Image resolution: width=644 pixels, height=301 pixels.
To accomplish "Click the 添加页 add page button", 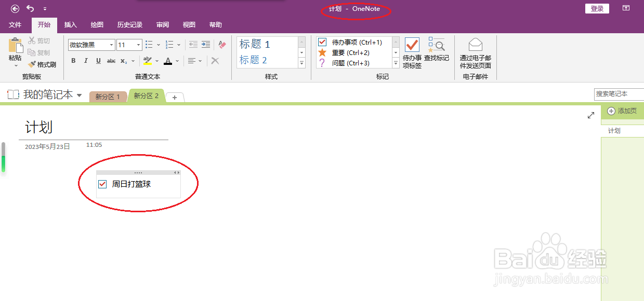I will click(x=622, y=111).
